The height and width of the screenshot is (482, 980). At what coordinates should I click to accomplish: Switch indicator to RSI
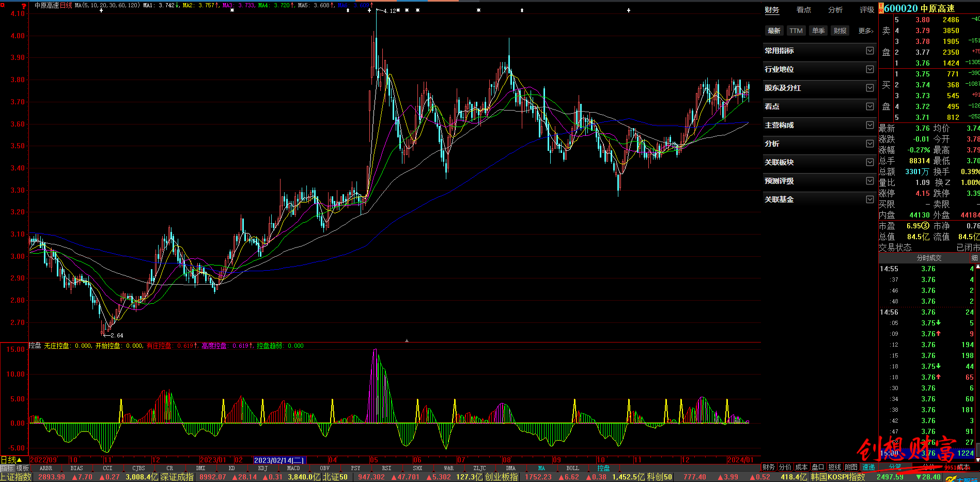click(x=386, y=468)
